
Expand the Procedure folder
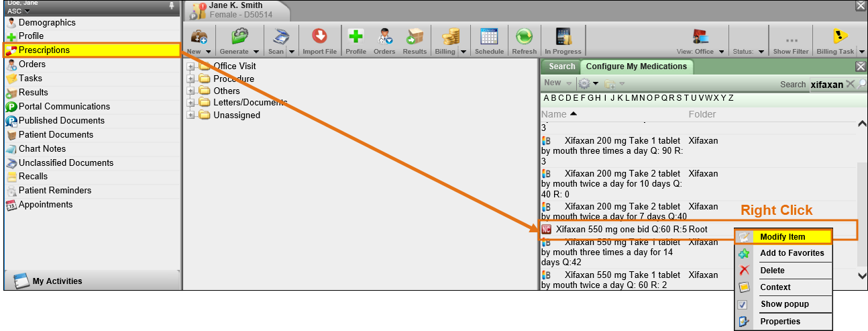(x=191, y=79)
